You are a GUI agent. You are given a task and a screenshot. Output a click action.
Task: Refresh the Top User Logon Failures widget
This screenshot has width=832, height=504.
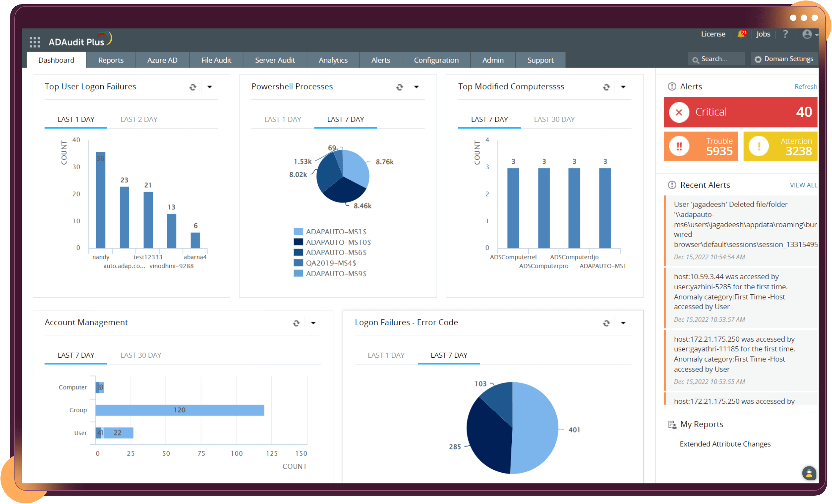click(x=193, y=87)
